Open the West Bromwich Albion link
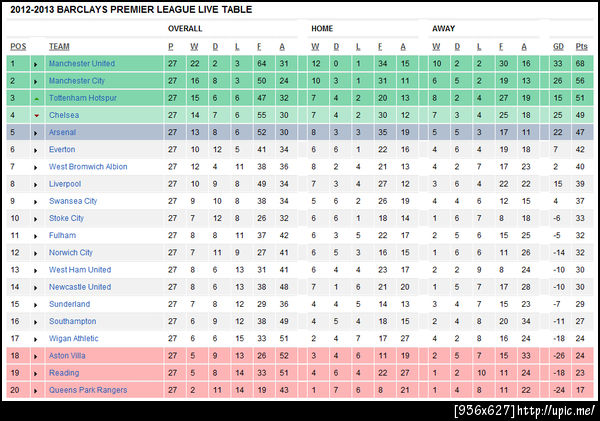 point(88,167)
